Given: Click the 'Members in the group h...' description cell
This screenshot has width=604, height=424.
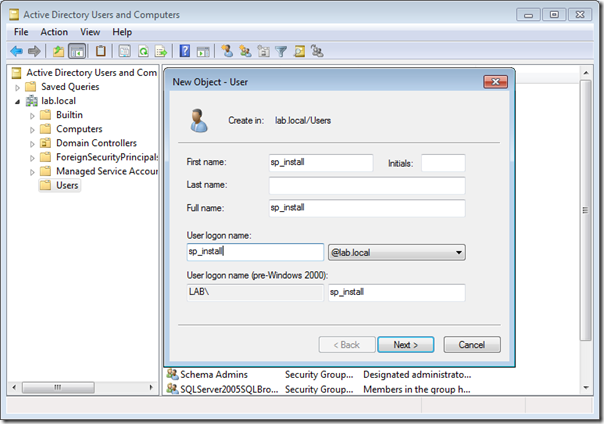Looking at the screenshot, I should coord(417,389).
